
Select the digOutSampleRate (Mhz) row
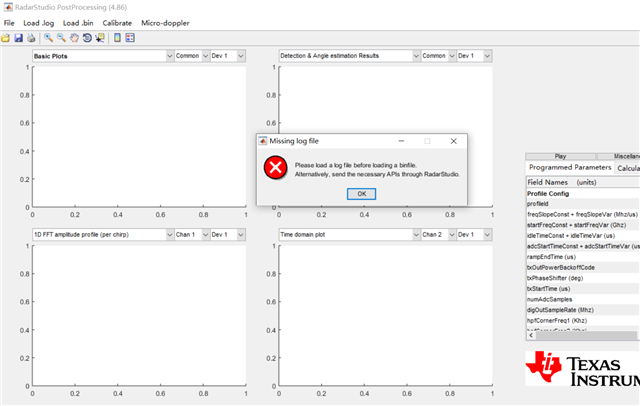583,310
